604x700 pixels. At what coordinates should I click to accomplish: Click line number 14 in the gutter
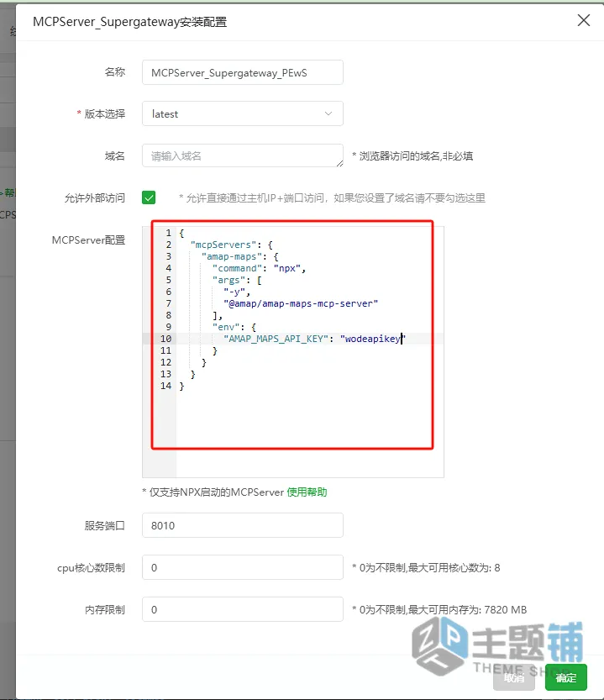(x=165, y=386)
